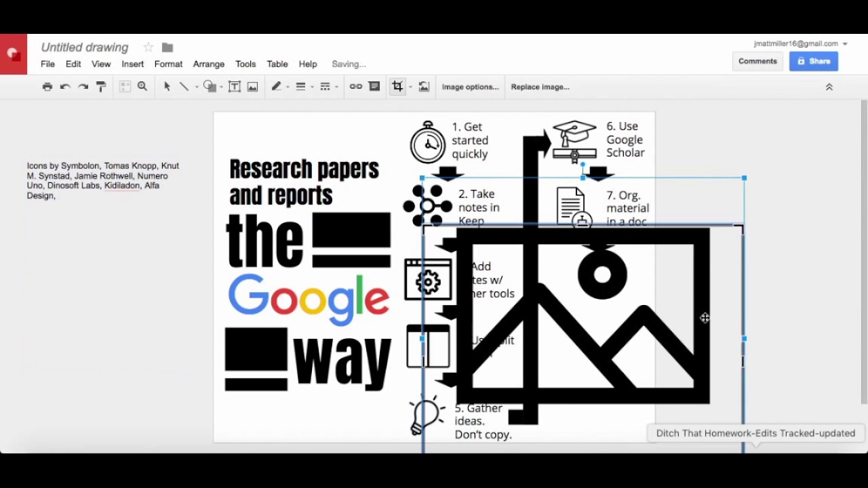This screenshot has width=868, height=488.
Task: Undo the last action
Action: 65,87
